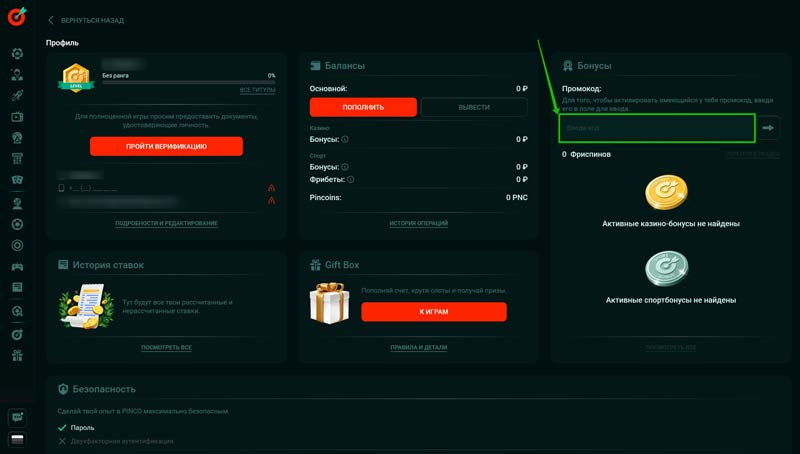This screenshot has height=454, width=800.
Task: Click the info icon beside Фрибеты
Action: pyautogui.click(x=351, y=180)
